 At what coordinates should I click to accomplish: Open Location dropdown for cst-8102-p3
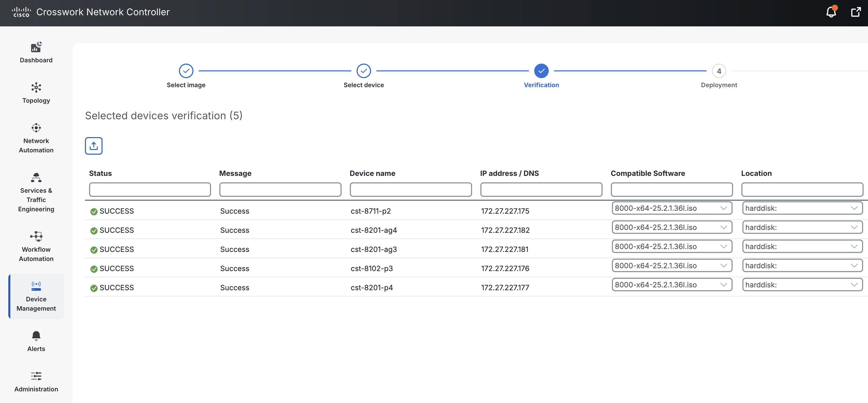point(802,266)
